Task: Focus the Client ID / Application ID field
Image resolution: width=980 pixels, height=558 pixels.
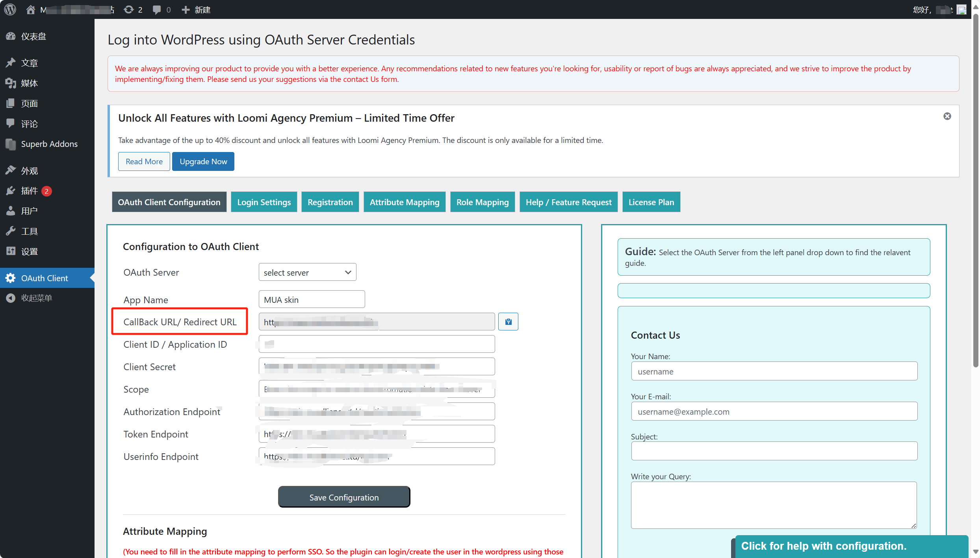Action: pyautogui.click(x=377, y=344)
